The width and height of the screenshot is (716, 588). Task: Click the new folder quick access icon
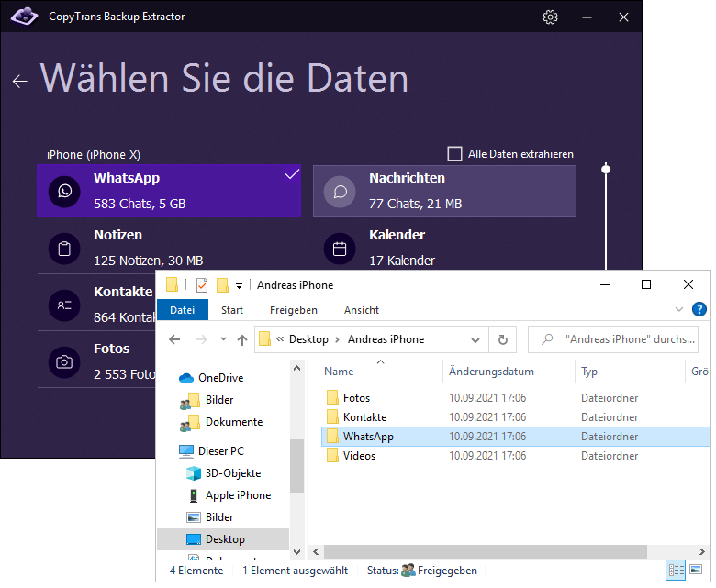[x=222, y=285]
